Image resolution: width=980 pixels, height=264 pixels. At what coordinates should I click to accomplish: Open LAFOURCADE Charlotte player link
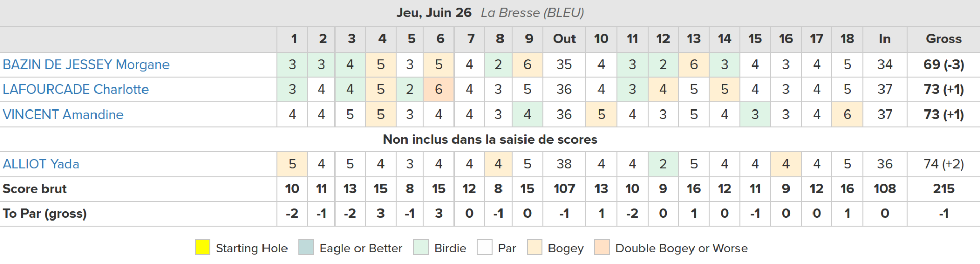[76, 90]
